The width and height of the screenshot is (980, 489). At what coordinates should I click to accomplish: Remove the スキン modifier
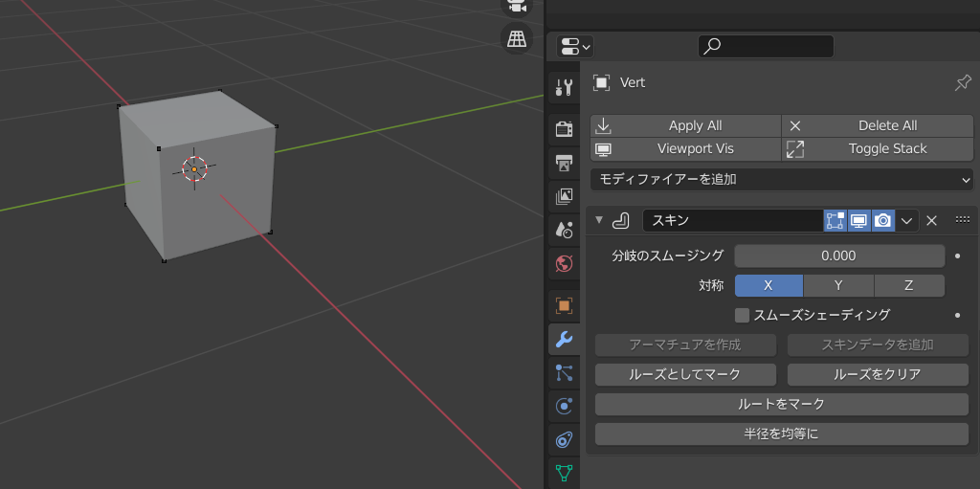(931, 220)
